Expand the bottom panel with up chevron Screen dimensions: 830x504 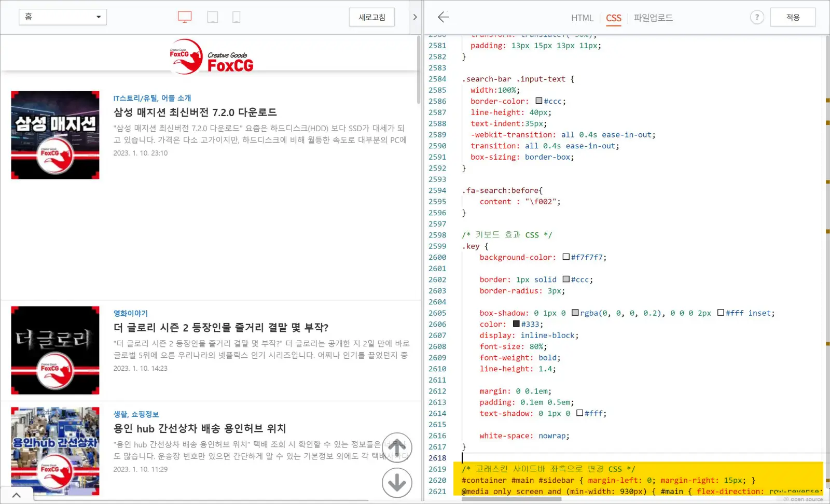[17, 495]
